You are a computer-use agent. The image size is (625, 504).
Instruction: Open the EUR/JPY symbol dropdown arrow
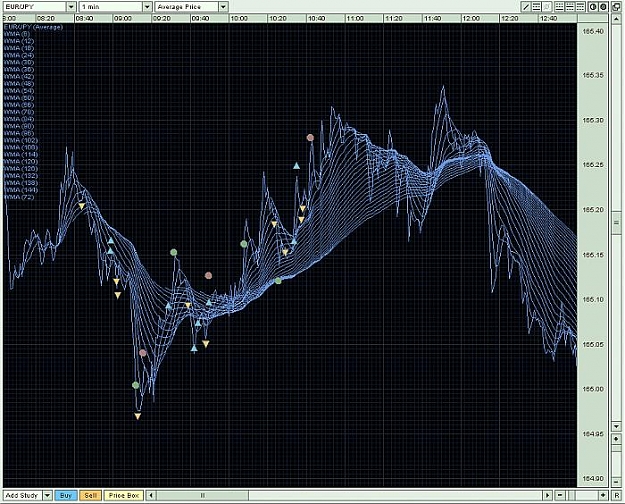(71, 7)
